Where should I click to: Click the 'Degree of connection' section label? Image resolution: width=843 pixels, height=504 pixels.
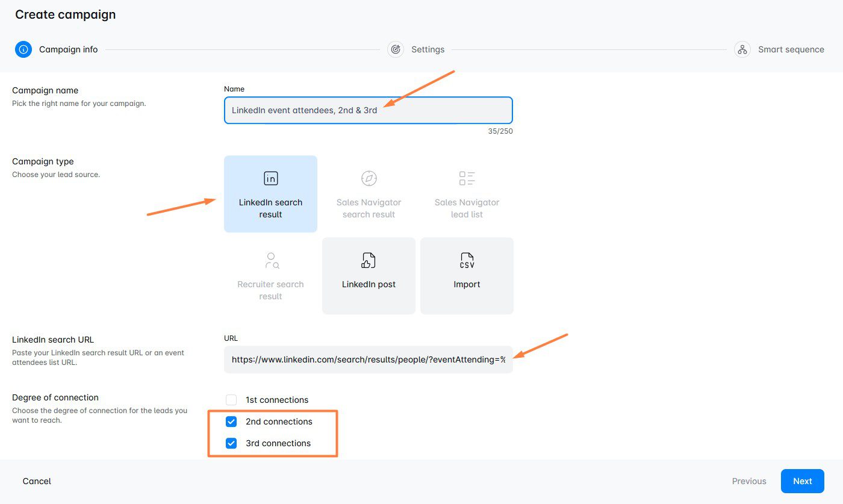coord(55,397)
